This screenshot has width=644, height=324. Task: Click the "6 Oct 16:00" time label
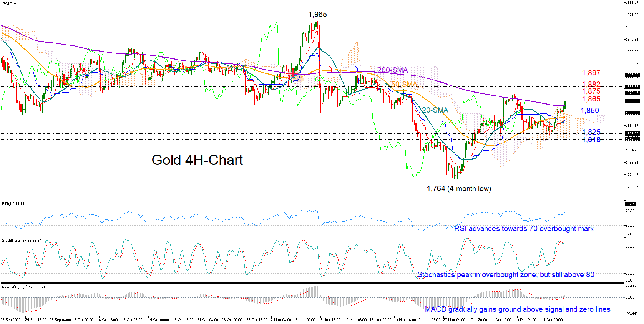coord(108,320)
